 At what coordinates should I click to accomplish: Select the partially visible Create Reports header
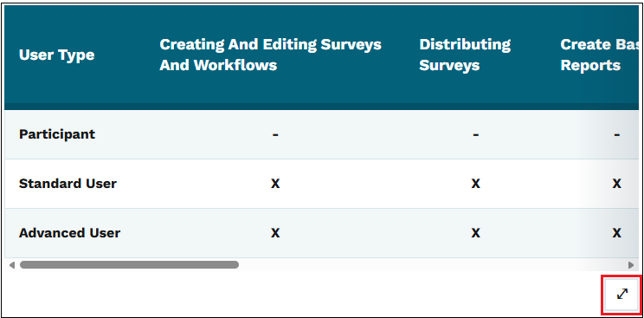coord(599,55)
